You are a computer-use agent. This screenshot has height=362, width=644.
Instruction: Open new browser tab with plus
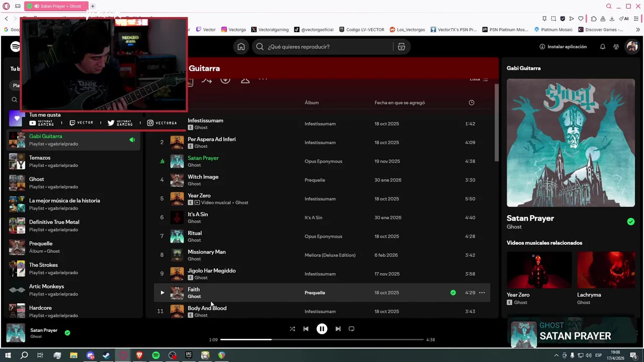(93, 7)
